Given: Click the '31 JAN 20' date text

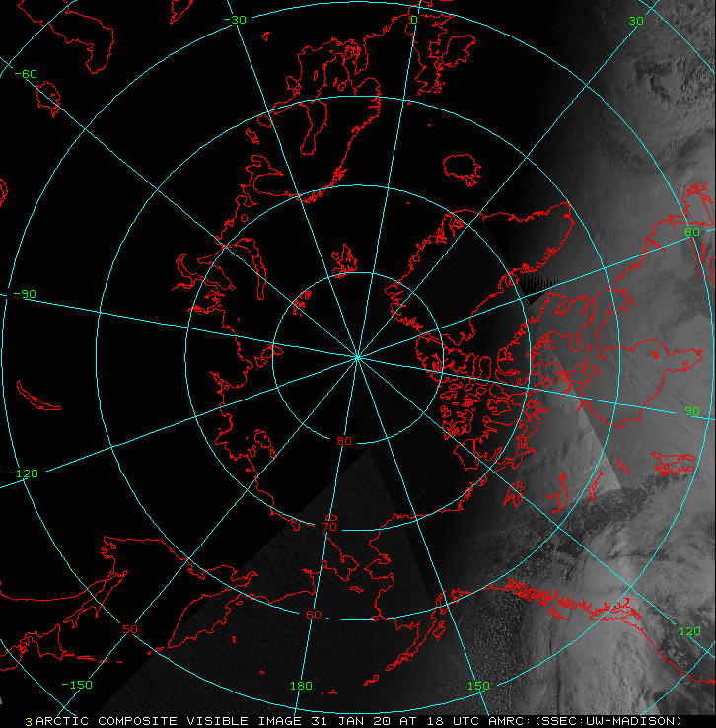Looking at the screenshot, I should click(x=350, y=721).
